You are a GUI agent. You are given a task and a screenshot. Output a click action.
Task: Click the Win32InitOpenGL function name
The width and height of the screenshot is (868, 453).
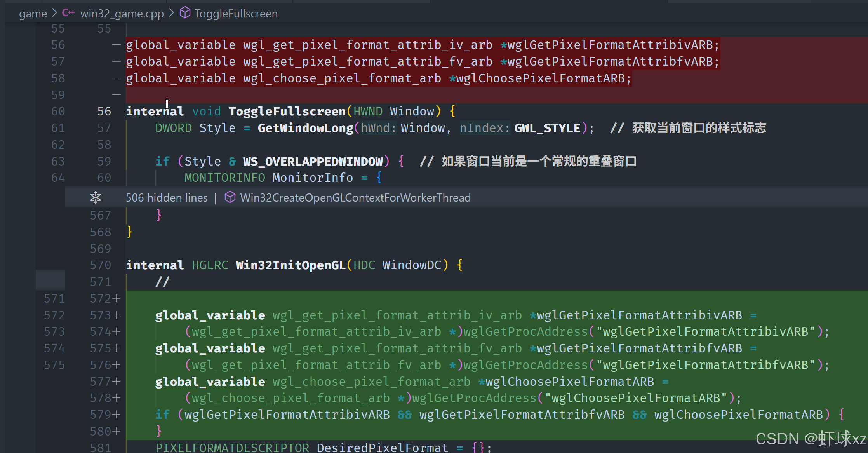(x=290, y=265)
